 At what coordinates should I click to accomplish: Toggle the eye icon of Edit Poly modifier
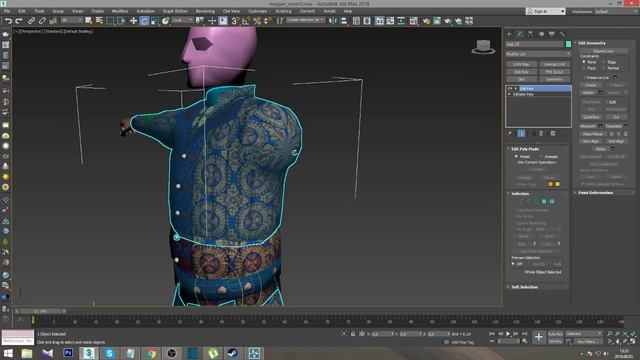(509, 89)
